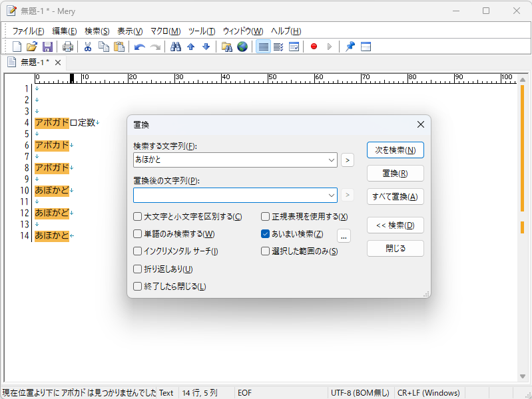This screenshot has height=399, width=532.
Task: Open the 検索(S) menu
Action: [97, 31]
